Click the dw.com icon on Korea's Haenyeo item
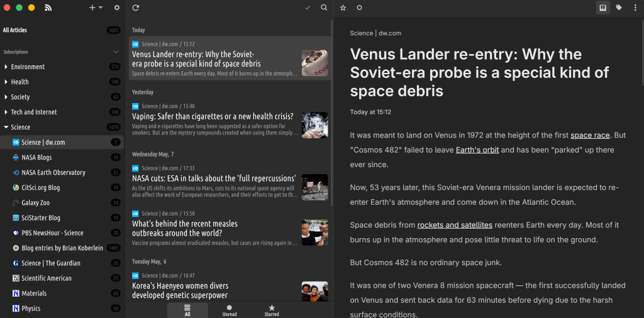Image resolution: width=644 pixels, height=318 pixels. (135, 275)
